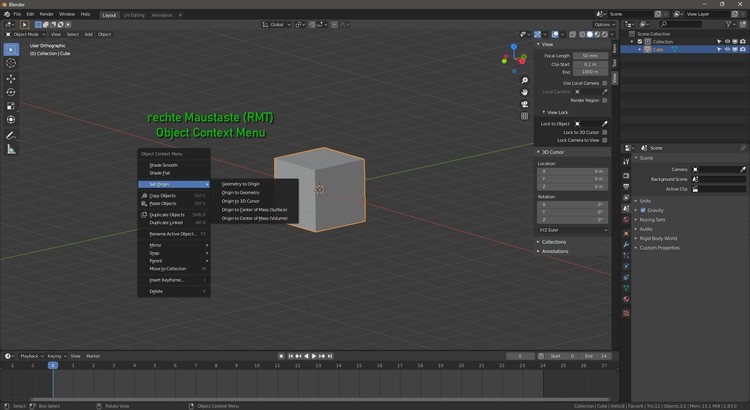Activate the Transform tool
This screenshot has width=750, height=410.
11,120
